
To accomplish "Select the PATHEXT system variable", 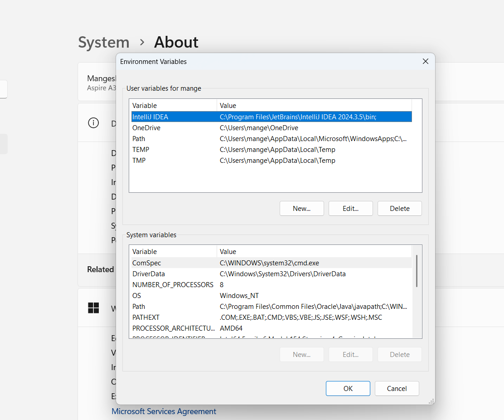I will 146,317.
